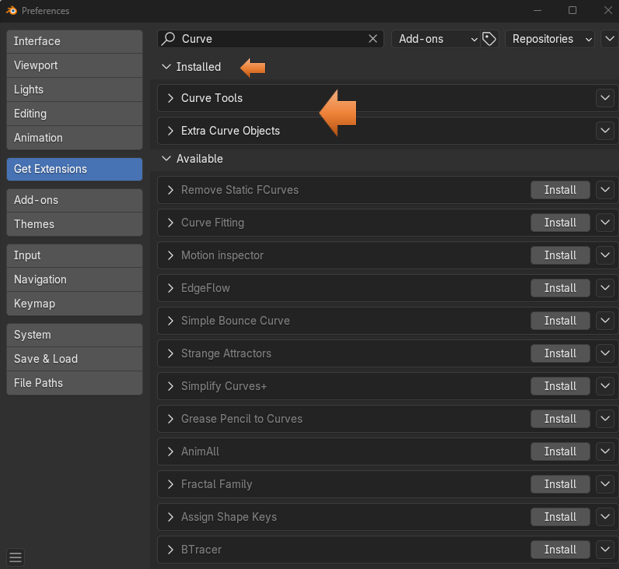
Task: Collapse the Installed section
Action: (x=167, y=67)
